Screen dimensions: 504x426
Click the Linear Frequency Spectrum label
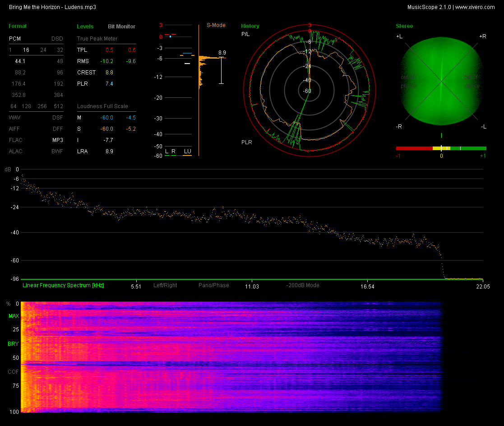(x=63, y=285)
